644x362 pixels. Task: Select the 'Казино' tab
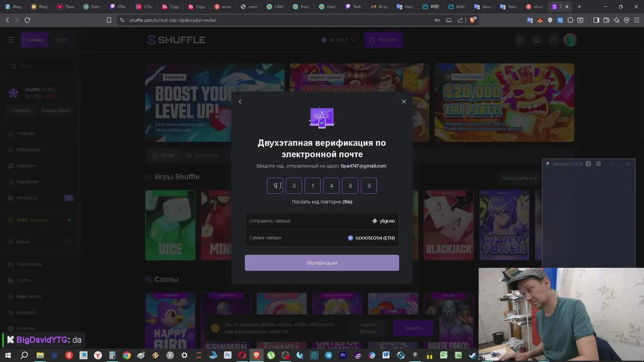coord(35,40)
